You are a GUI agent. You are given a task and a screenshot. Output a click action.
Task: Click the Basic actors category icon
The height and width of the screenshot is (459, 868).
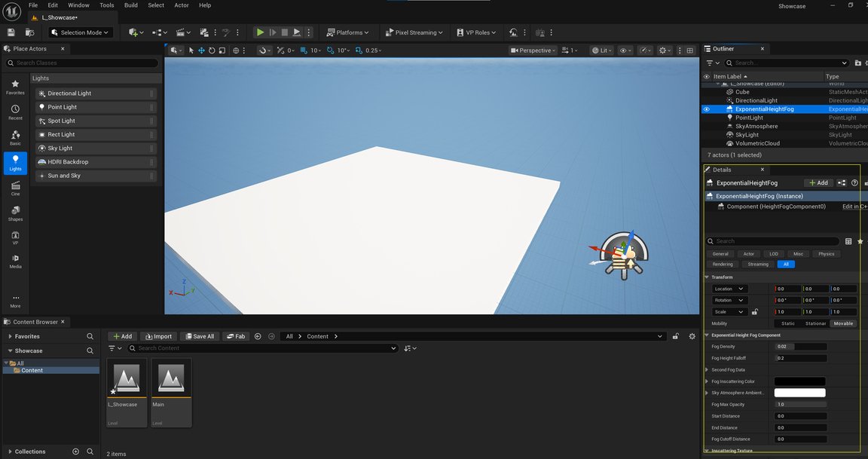point(15,137)
